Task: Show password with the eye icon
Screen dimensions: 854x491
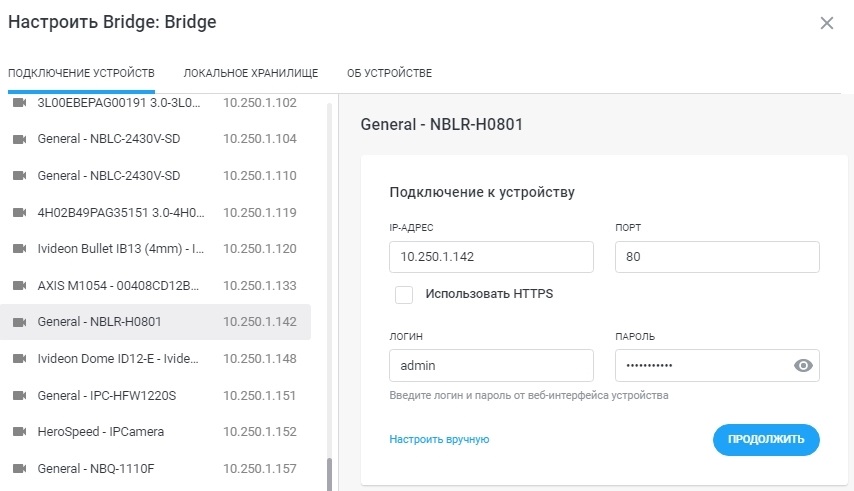Action: 803,366
